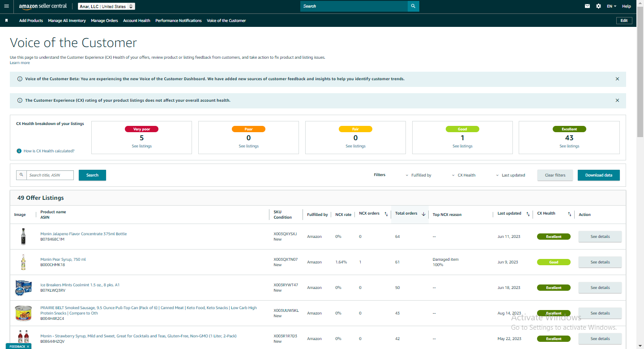Open Manage All Inventory
The height and width of the screenshot is (349, 644).
click(67, 21)
